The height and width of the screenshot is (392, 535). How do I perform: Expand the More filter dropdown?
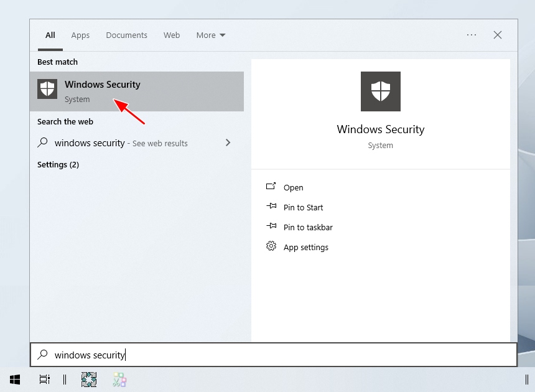tap(211, 35)
